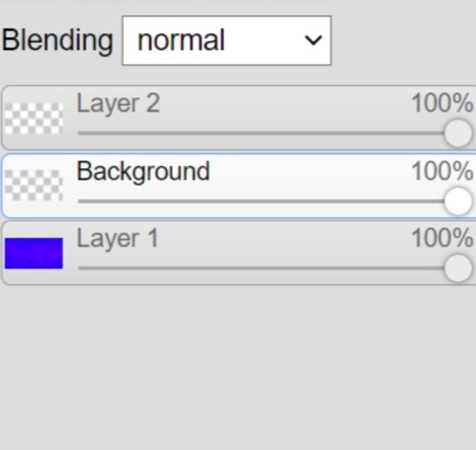Image resolution: width=476 pixels, height=450 pixels.
Task: Click the Layer 1 opacity slider handle
Action: point(458,268)
